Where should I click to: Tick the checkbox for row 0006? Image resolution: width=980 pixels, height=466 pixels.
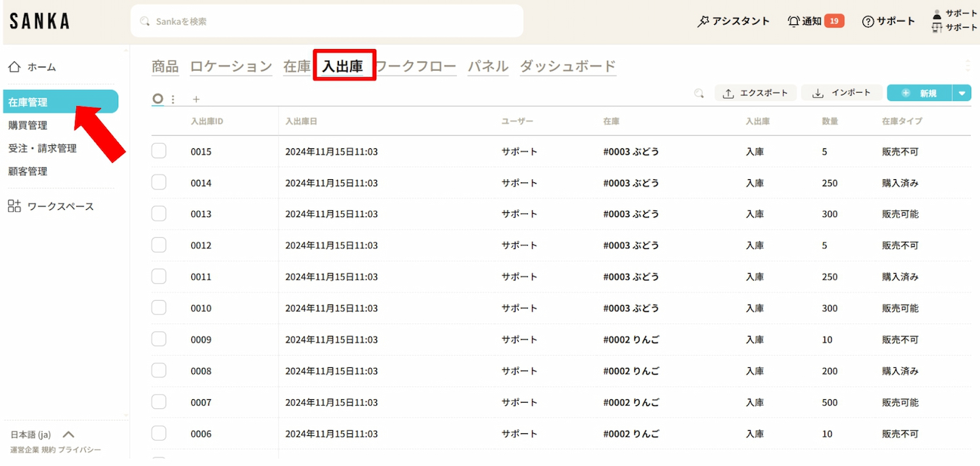coord(159,433)
